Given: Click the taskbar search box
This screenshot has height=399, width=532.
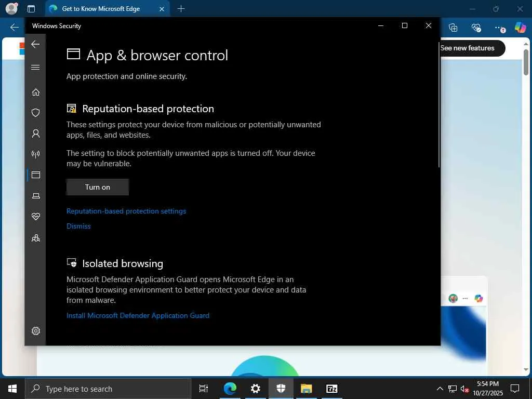Looking at the screenshot, I should (108, 389).
